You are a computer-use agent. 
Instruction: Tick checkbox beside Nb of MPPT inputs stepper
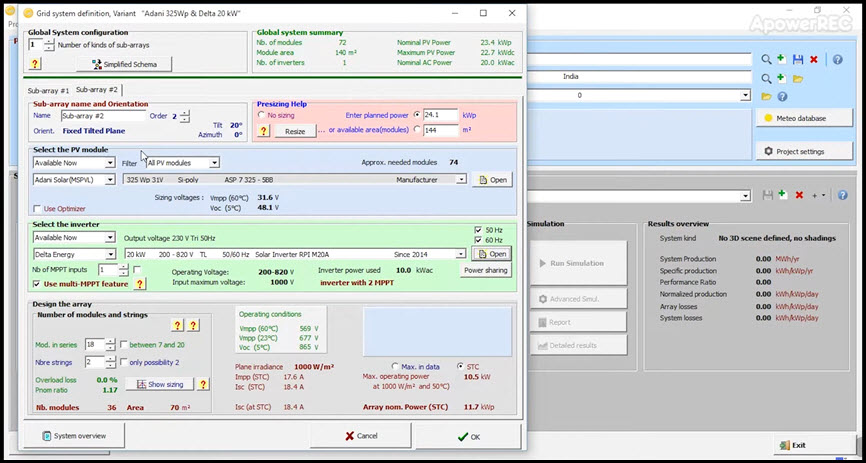click(137, 270)
